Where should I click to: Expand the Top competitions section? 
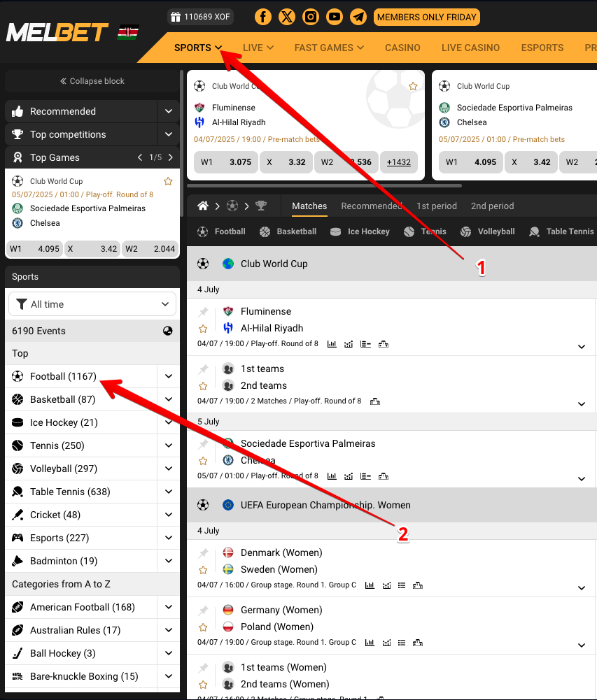(x=169, y=134)
